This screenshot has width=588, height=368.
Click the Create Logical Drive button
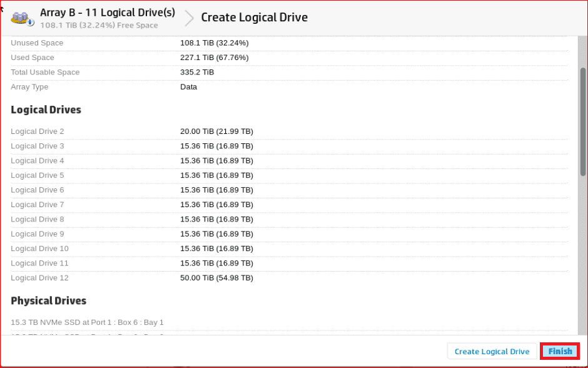(492, 351)
